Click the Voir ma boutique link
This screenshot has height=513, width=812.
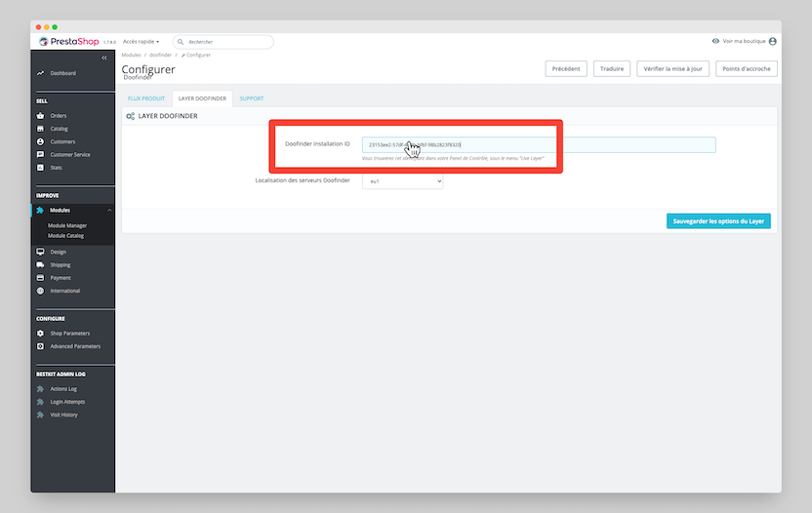point(744,41)
